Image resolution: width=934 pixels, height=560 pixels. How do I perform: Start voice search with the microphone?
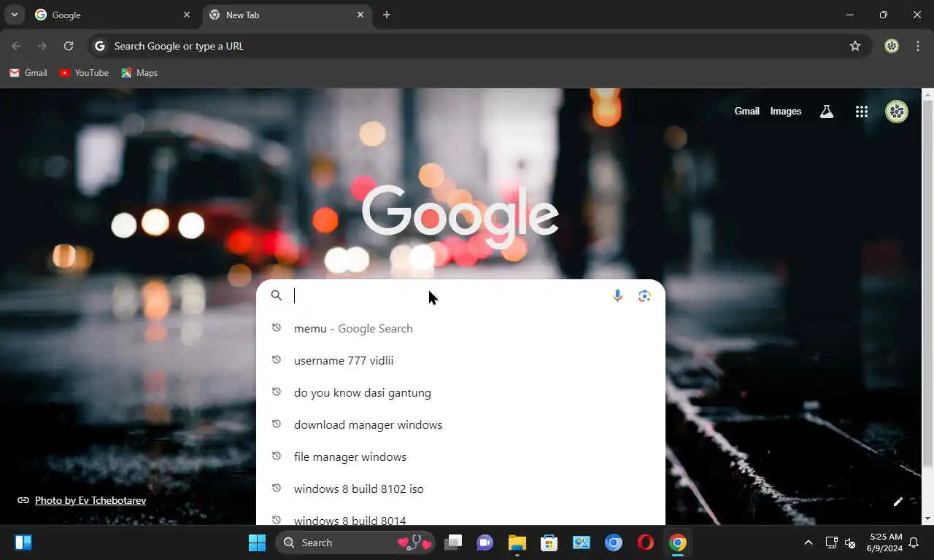tap(617, 295)
